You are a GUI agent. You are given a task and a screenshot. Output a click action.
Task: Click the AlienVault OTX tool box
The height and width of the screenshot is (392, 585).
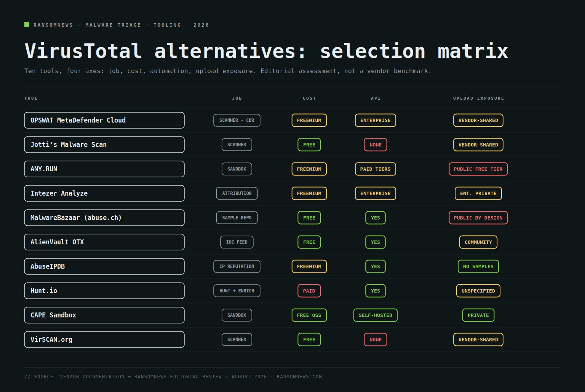(x=104, y=242)
